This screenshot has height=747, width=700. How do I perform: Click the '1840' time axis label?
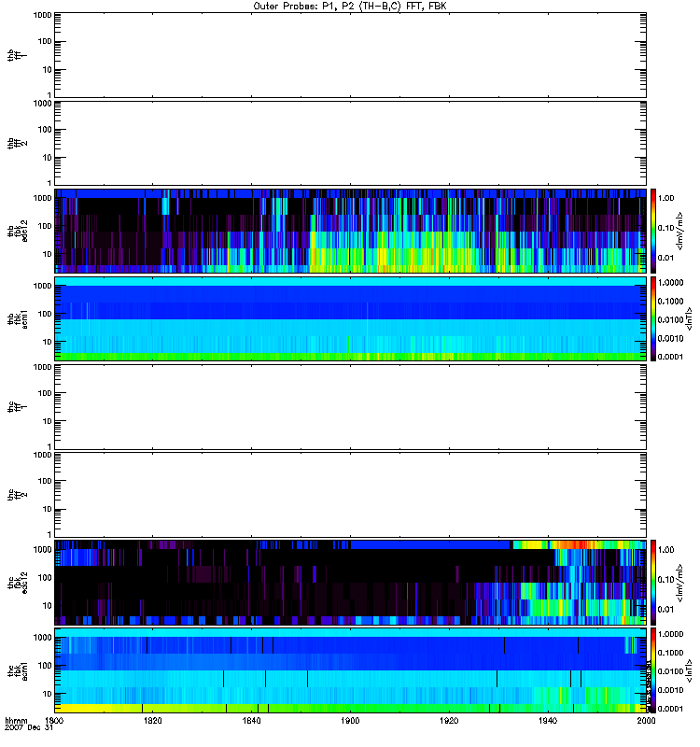tap(251, 720)
